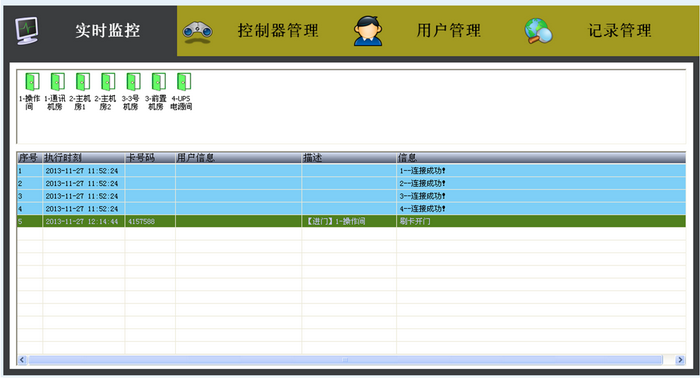
Task: Click the 描述 column header
Action: coord(349,158)
